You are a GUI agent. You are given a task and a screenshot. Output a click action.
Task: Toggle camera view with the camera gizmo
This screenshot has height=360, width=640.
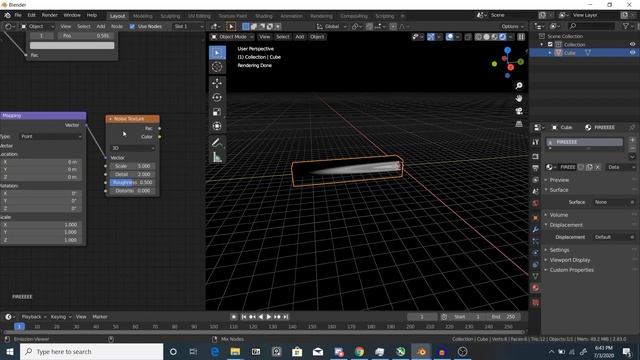[519, 111]
